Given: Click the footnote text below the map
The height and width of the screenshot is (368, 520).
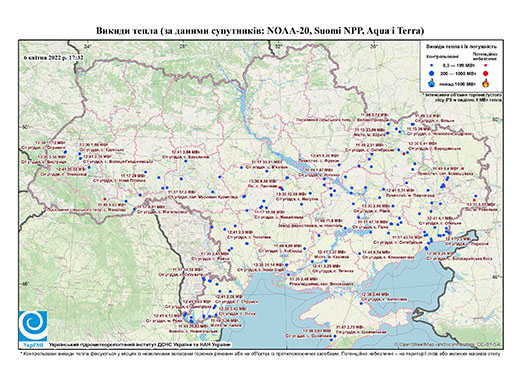Looking at the screenshot, I should [260, 353].
